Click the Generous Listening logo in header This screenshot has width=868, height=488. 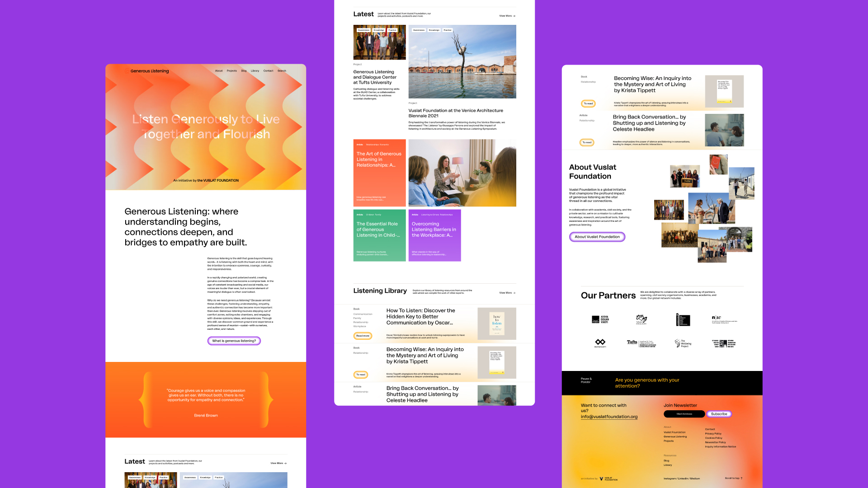[147, 71]
